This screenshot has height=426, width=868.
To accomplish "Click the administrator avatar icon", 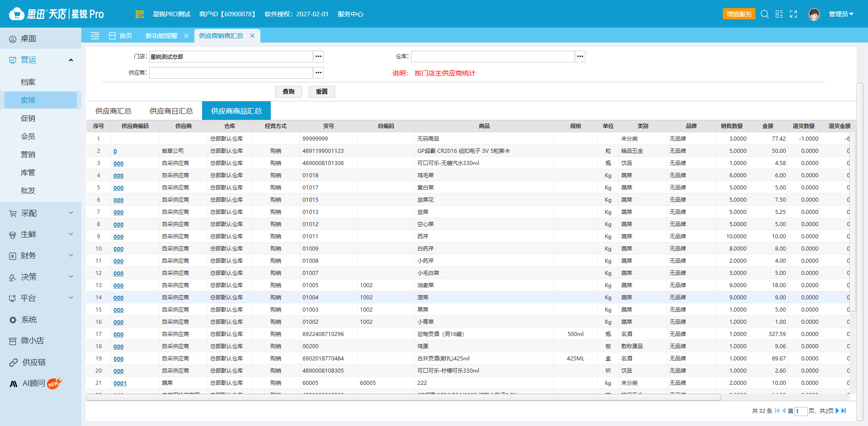I will [814, 14].
